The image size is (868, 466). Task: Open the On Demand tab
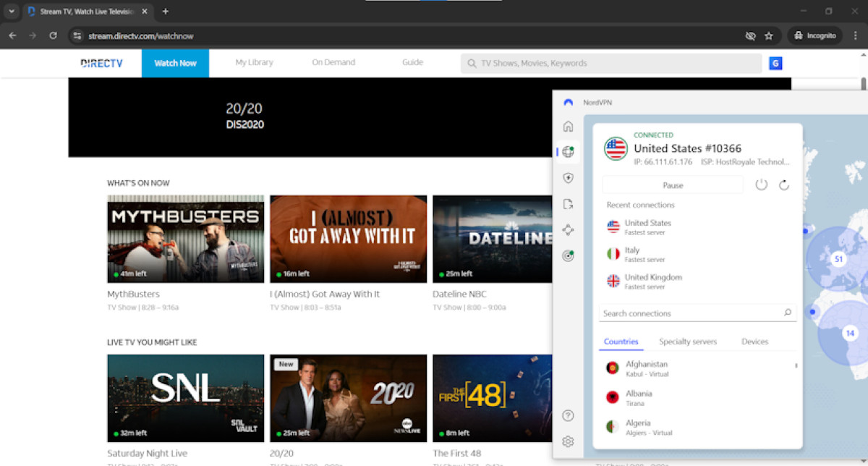(333, 62)
